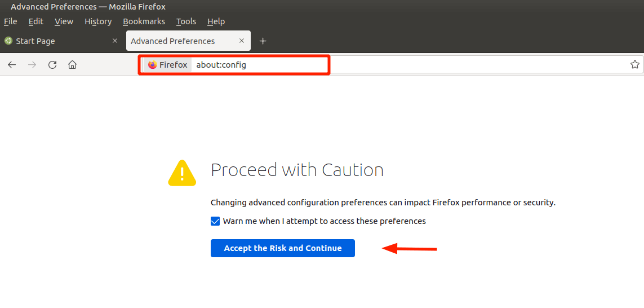This screenshot has width=644, height=308.
Task: Close the Advanced Preferences tab
Action: [242, 41]
